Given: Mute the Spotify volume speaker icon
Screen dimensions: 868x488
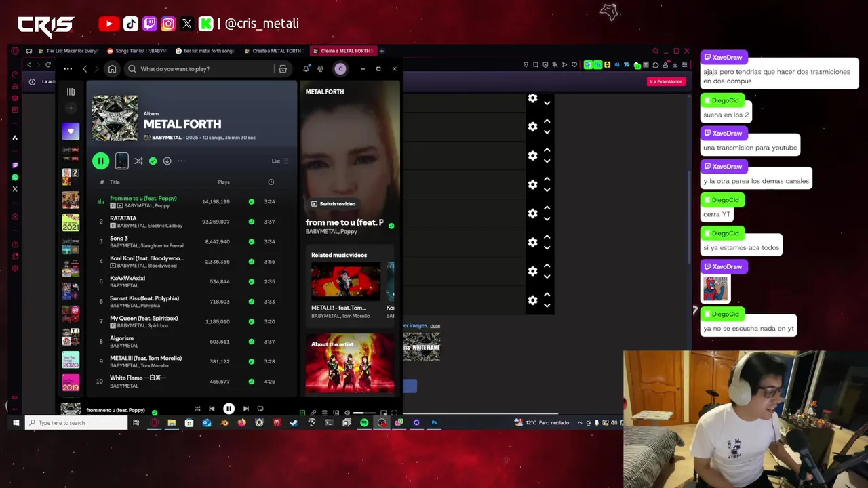Looking at the screenshot, I should tap(347, 413).
